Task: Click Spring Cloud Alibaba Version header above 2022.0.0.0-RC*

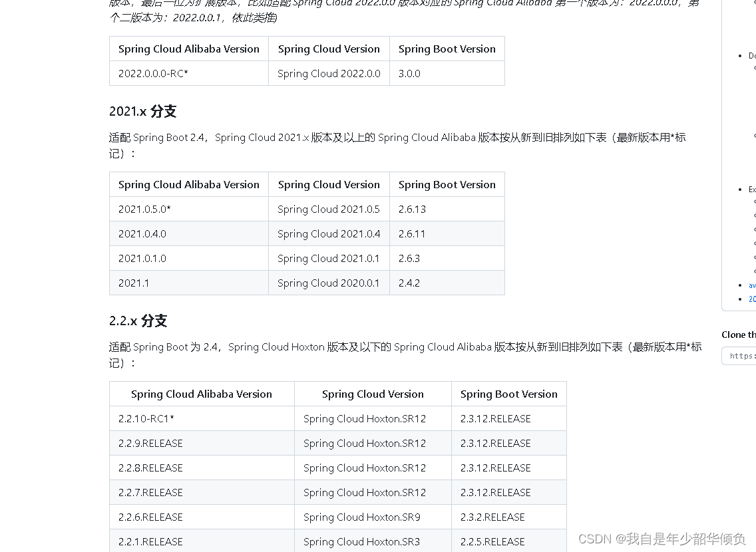Action: (x=189, y=49)
